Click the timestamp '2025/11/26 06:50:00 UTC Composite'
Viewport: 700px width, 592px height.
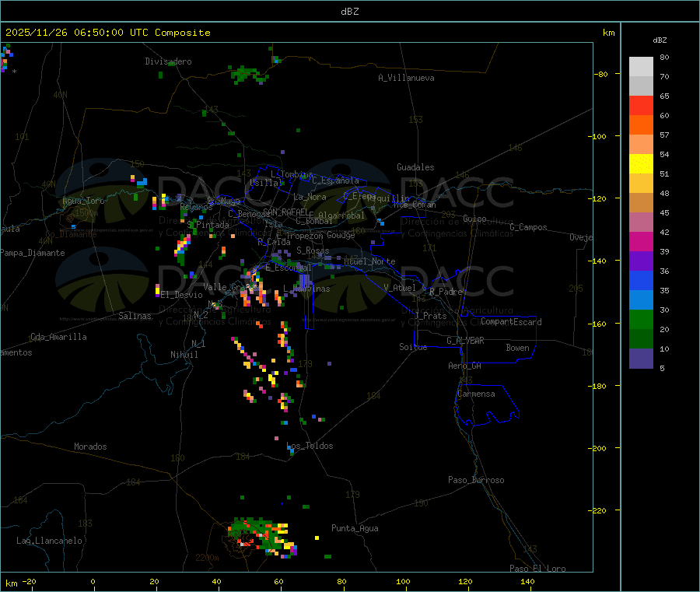click(x=107, y=33)
